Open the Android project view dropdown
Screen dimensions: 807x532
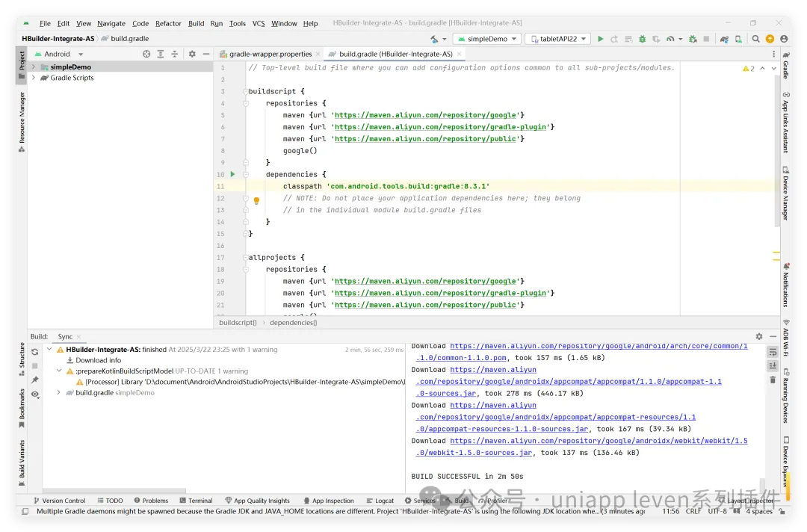[59, 54]
